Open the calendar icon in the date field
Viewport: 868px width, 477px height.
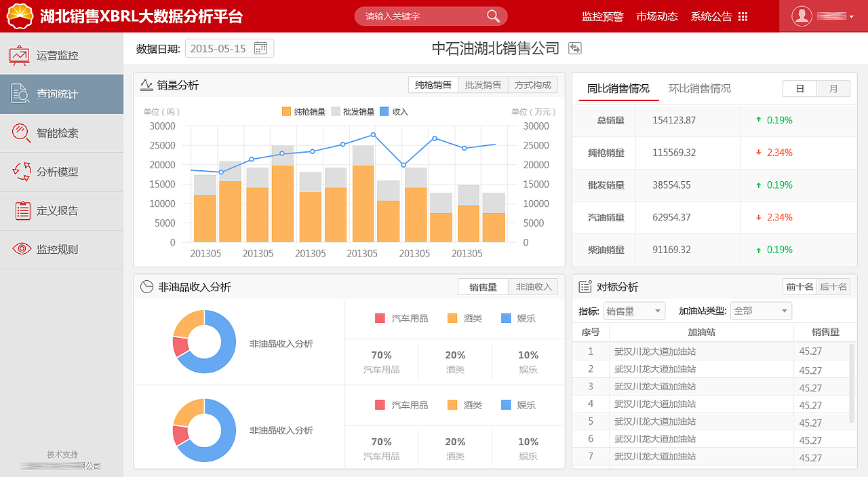click(260, 48)
